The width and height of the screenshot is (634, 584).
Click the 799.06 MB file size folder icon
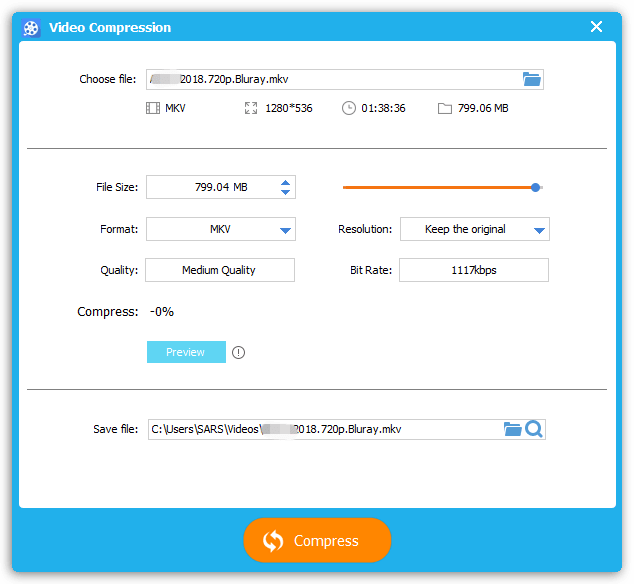(445, 108)
